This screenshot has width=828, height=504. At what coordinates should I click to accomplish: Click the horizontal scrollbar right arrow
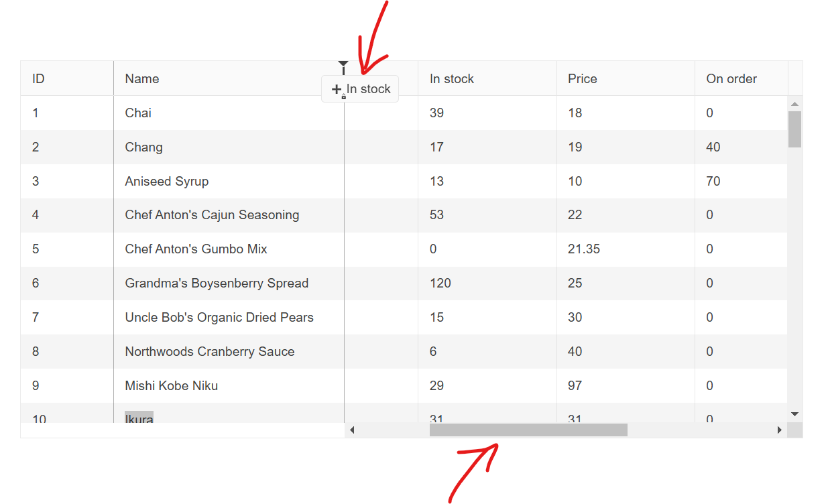click(x=779, y=430)
